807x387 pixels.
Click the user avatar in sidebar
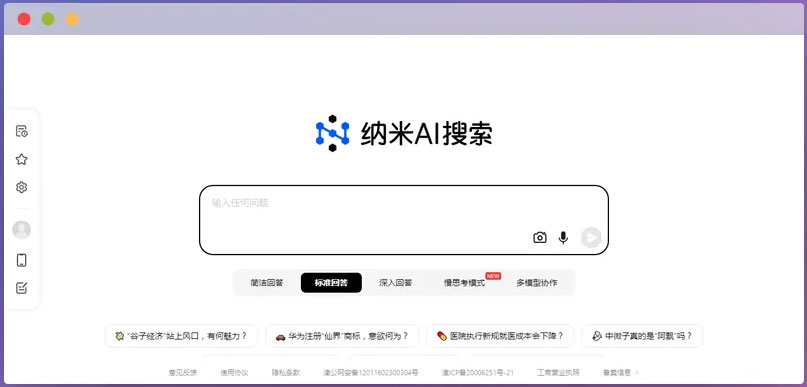point(22,230)
